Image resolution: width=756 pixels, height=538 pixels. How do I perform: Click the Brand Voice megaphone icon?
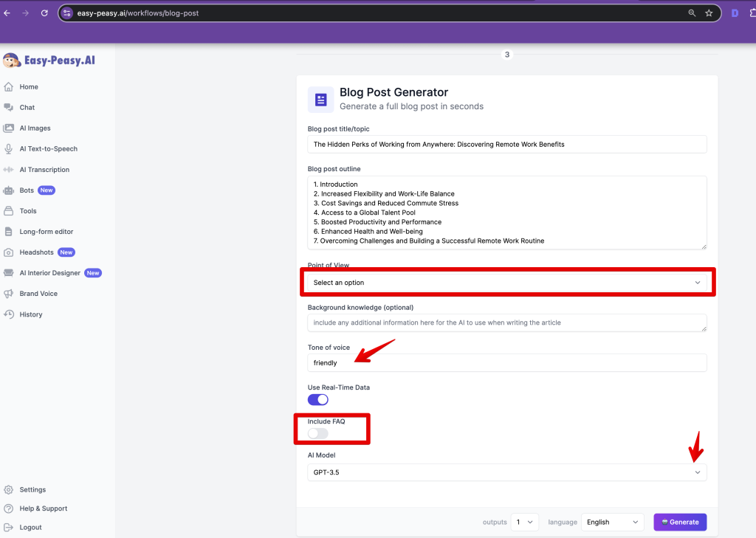[9, 294]
